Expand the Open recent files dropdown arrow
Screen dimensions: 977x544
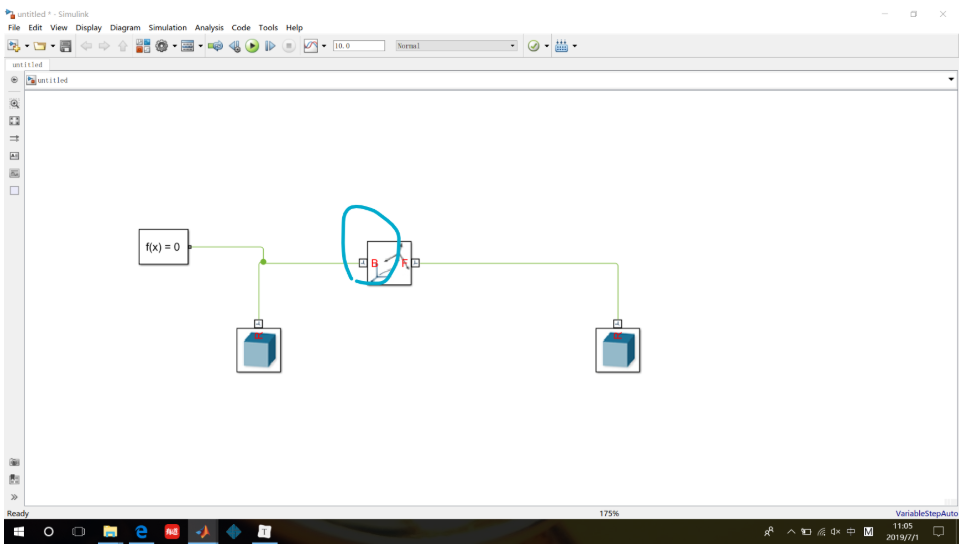point(52,46)
